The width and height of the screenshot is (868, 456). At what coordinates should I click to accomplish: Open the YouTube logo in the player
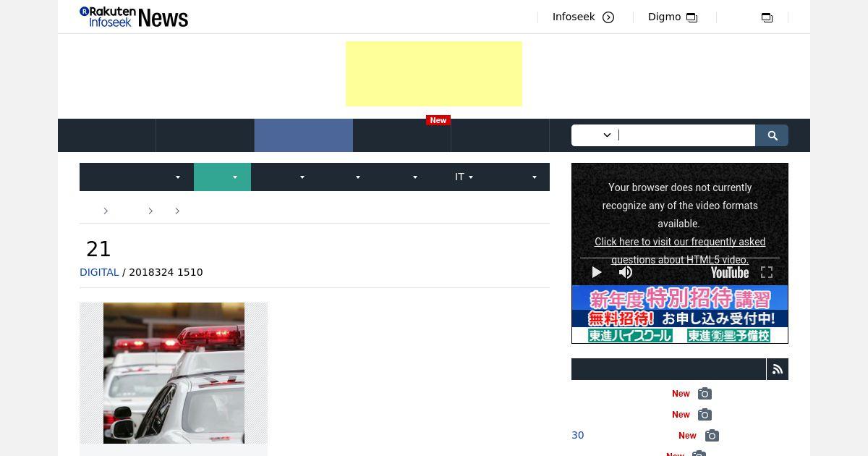tap(729, 272)
